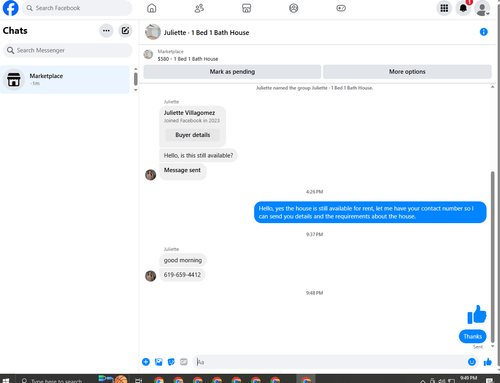Click the 'good morning' message
500x383 pixels.
click(183, 260)
